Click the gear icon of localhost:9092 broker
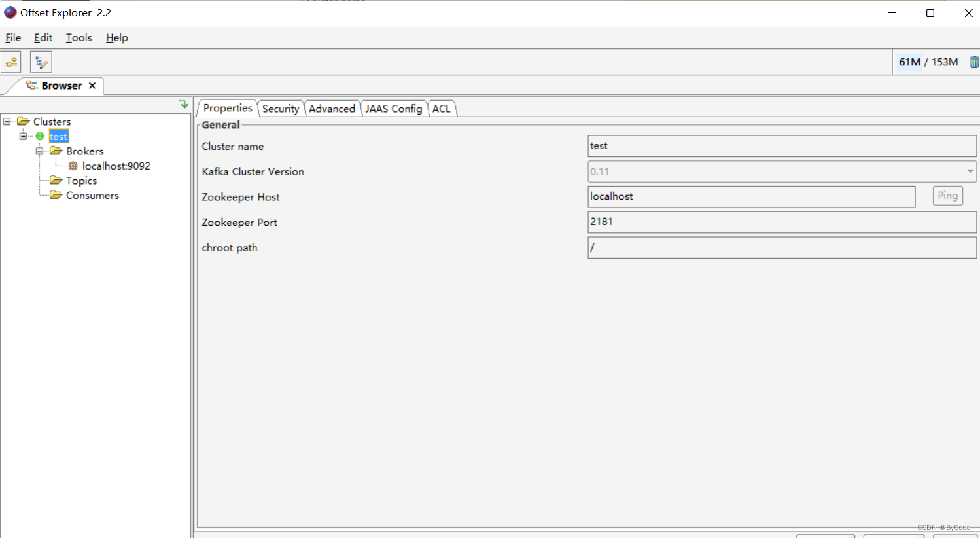 (73, 166)
